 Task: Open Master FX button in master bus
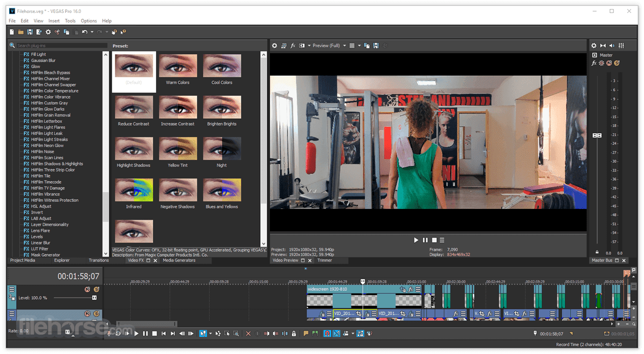coord(594,63)
